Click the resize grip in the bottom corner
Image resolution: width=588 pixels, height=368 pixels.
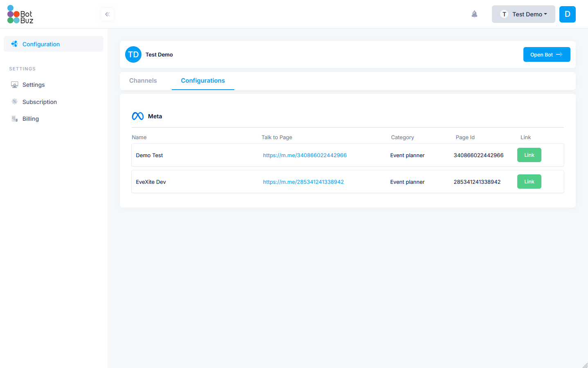[x=585, y=365]
